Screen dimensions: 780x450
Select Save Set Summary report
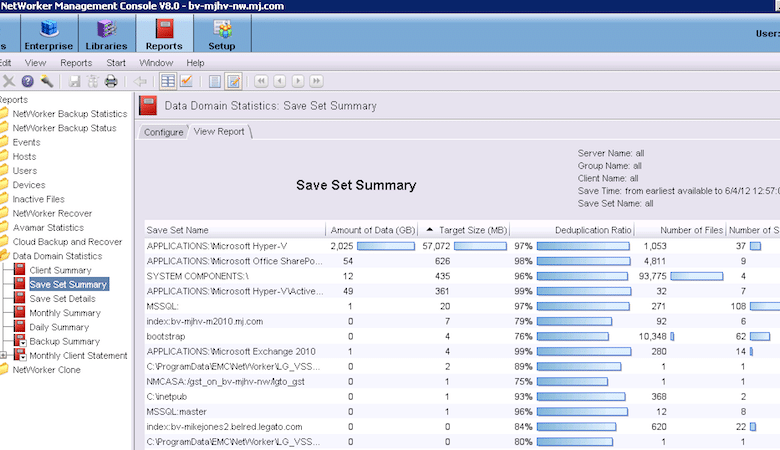[68, 284]
